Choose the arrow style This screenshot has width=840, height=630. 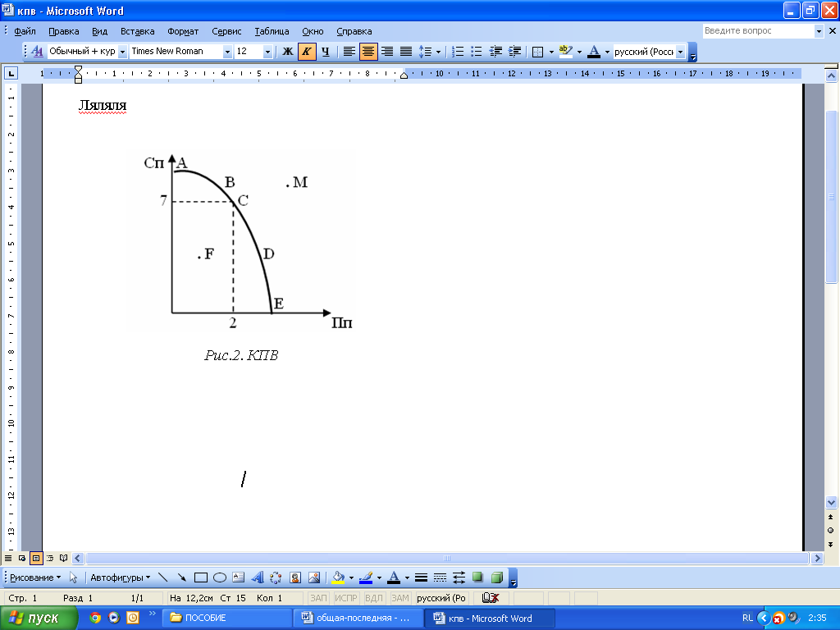(459, 577)
